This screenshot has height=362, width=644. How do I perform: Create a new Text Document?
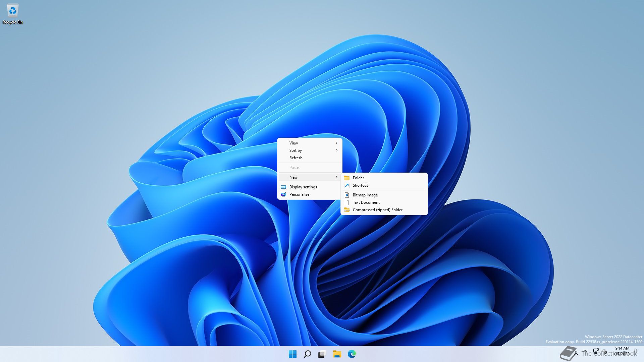pos(384,202)
